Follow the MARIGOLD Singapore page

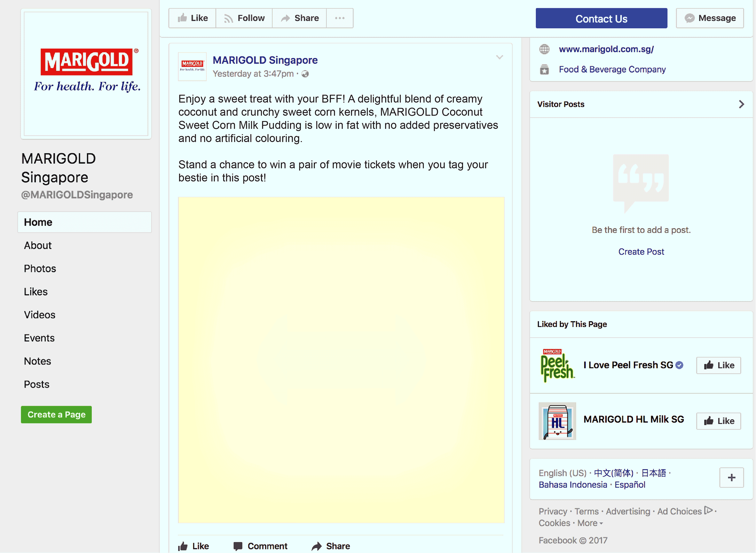click(x=244, y=18)
